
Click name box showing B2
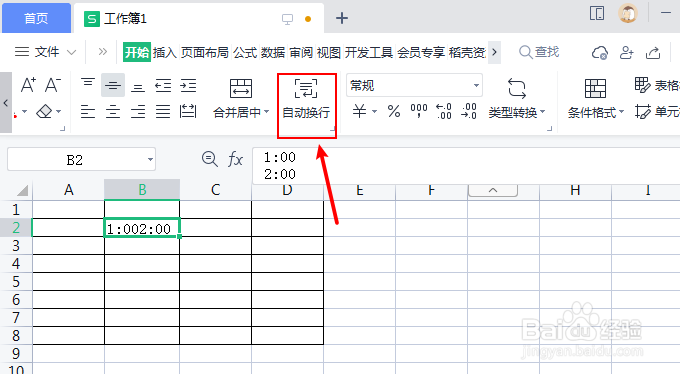coord(75,160)
